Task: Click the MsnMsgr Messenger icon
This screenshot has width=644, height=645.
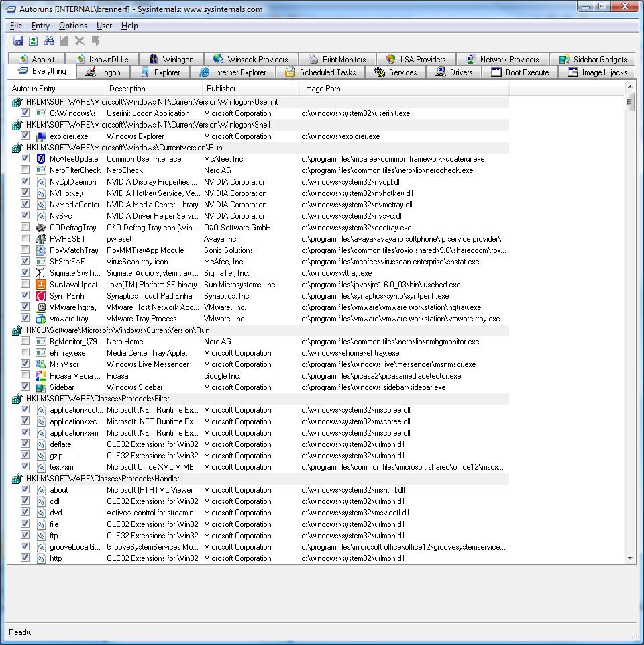Action: click(41, 364)
